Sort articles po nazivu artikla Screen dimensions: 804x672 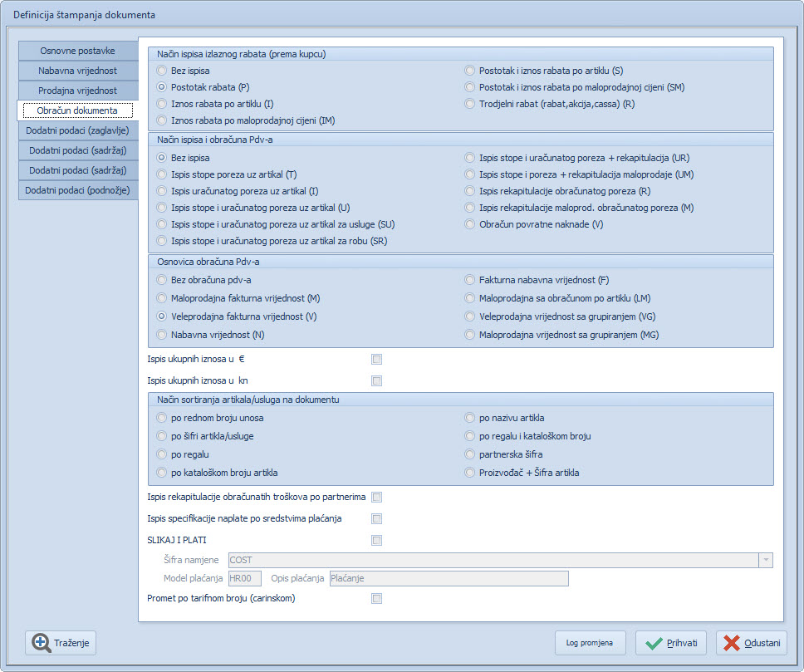[471, 418]
